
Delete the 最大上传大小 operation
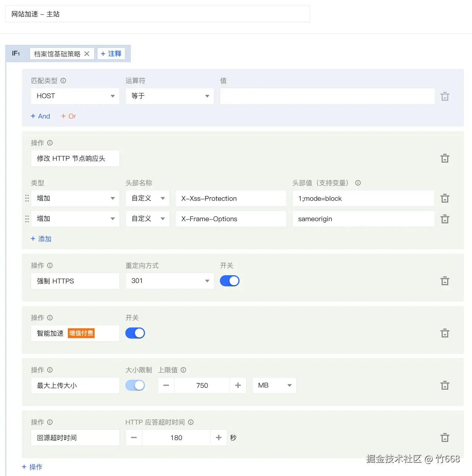pyautogui.click(x=445, y=386)
